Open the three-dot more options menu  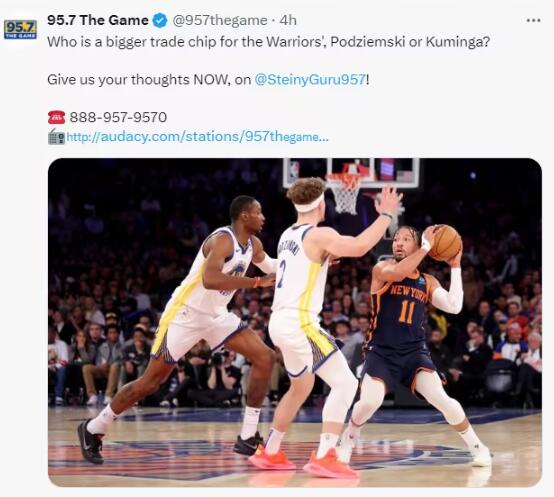[x=533, y=20]
